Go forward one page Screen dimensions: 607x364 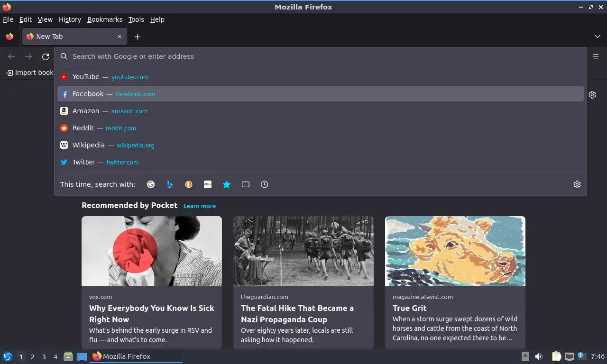28,56
